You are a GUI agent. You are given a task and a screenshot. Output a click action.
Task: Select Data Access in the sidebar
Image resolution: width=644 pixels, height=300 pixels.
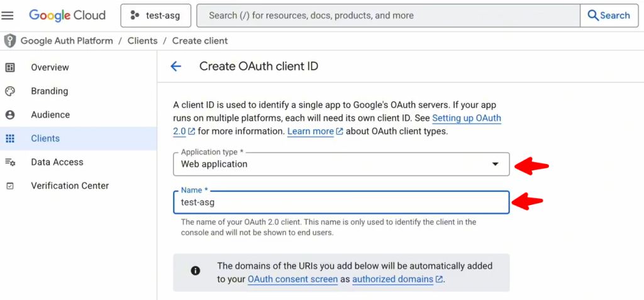point(57,162)
